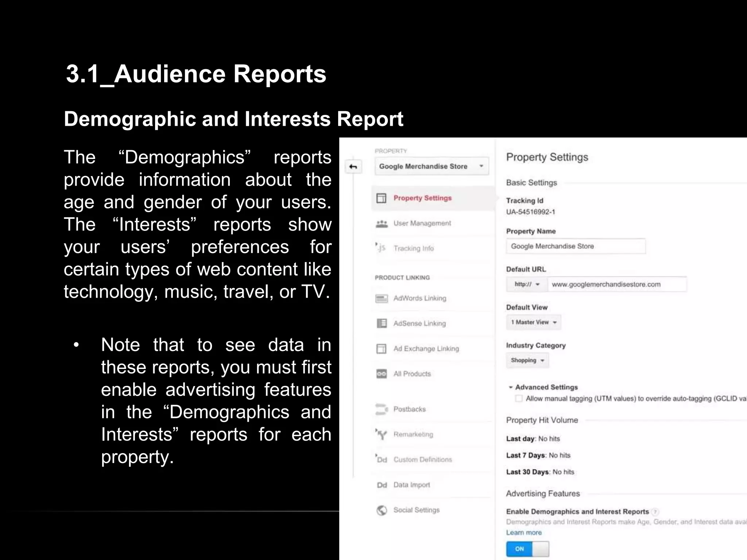This screenshot has height=560, width=747.
Task: Click the Last 30 Days: No hits line
Action: pos(540,472)
